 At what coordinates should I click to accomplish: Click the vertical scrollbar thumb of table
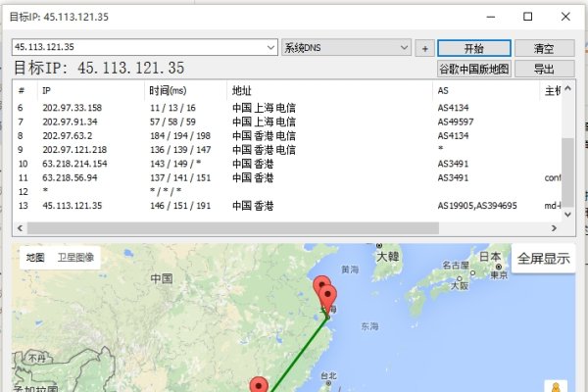[567, 171]
